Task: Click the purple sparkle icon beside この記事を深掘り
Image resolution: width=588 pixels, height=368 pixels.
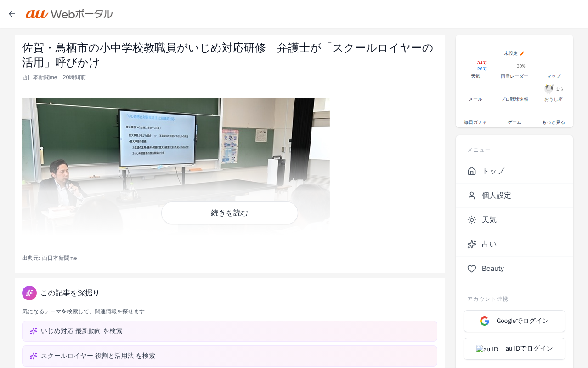Action: [x=29, y=293]
